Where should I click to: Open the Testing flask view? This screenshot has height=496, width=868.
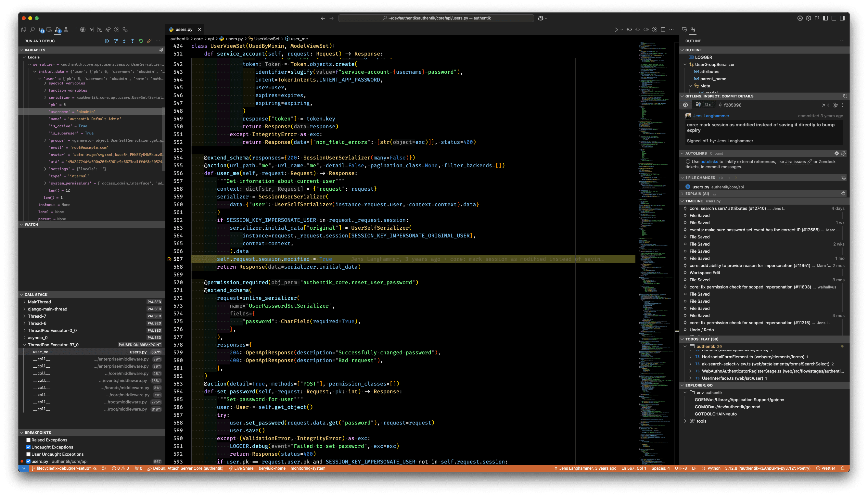click(66, 30)
